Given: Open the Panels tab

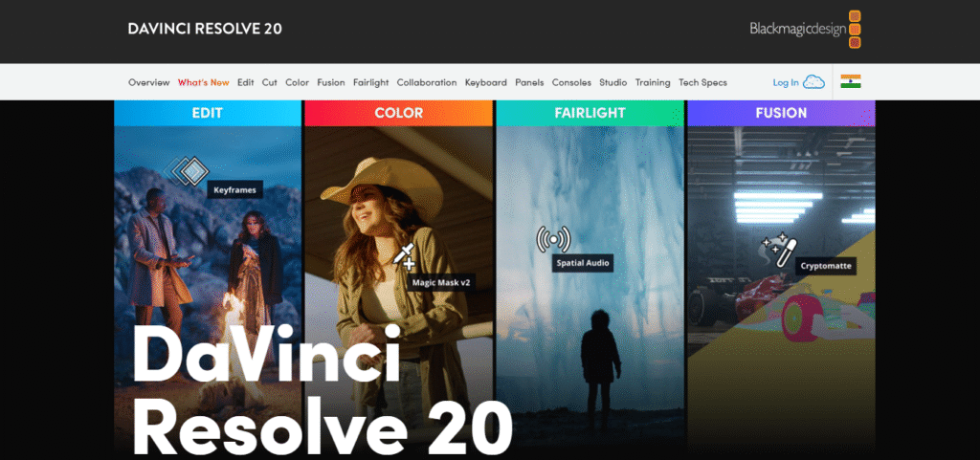Looking at the screenshot, I should coord(529,82).
